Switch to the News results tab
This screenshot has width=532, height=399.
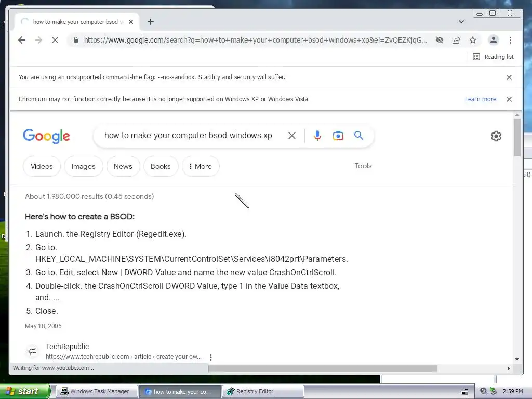(123, 166)
